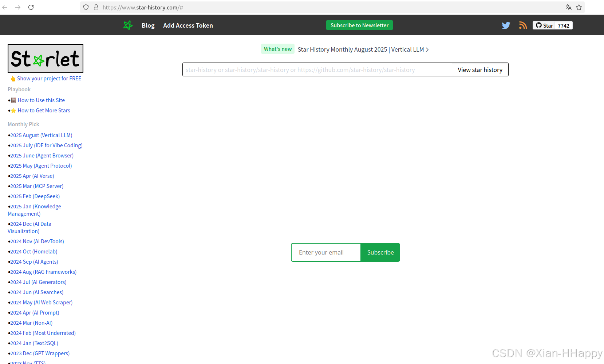This screenshot has width=604, height=364.
Task: Click the 7742 star count
Action: point(564,25)
